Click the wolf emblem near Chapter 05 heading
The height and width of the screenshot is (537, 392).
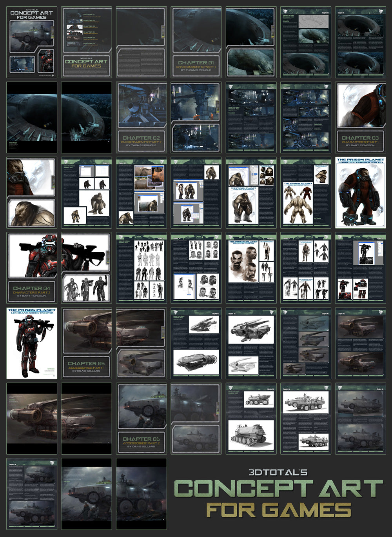click(176, 311)
